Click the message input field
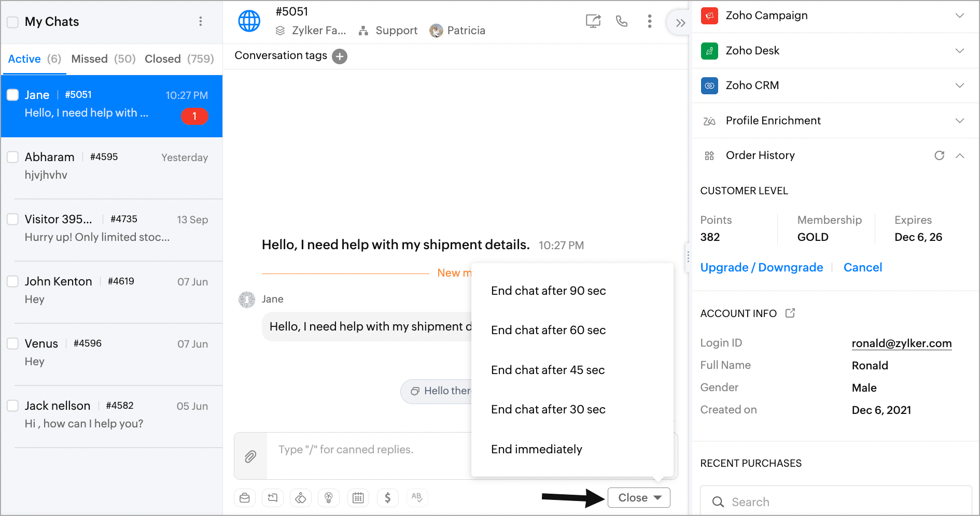980x516 pixels. [x=368, y=456]
